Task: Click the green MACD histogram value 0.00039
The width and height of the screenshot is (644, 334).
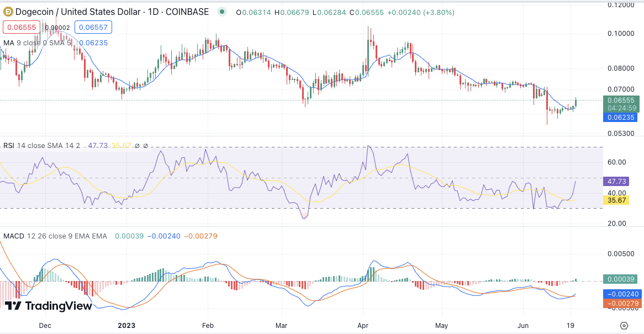Action: click(129, 236)
